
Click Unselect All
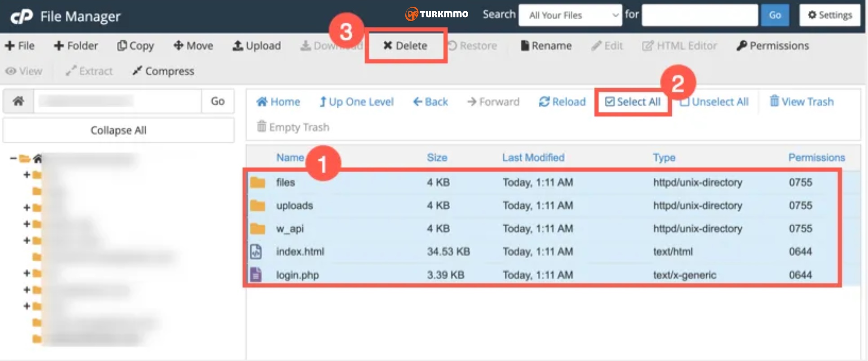coord(714,102)
